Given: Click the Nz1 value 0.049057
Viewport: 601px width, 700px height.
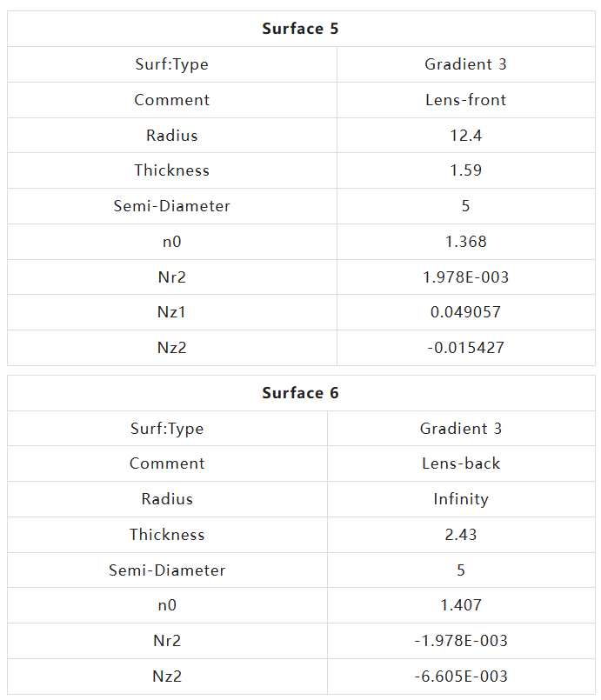Looking at the screenshot, I should (x=465, y=312).
